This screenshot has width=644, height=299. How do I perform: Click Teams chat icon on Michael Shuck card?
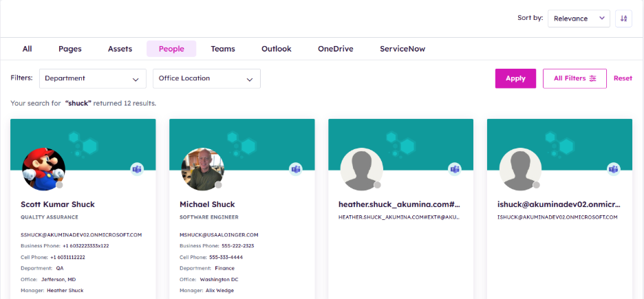[x=296, y=169]
